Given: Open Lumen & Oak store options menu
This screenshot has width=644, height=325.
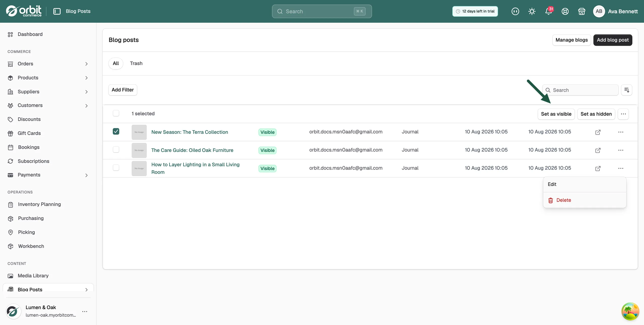Looking at the screenshot, I should 85,311.
